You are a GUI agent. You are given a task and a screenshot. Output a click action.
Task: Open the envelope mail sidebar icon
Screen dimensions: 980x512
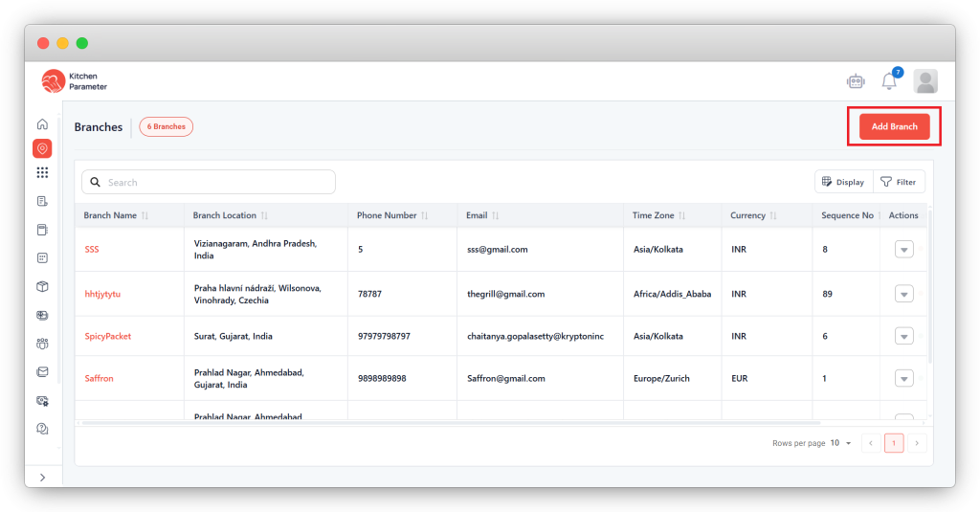(x=42, y=371)
